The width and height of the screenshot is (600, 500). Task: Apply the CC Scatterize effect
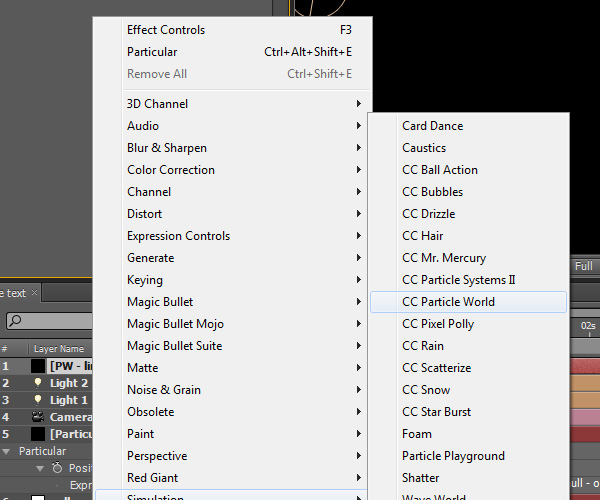pos(468,368)
